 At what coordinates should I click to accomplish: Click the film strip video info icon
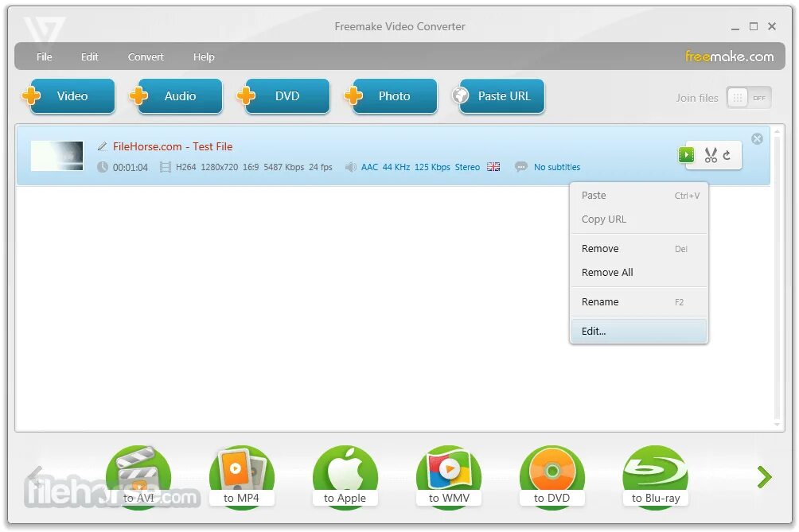(x=165, y=167)
